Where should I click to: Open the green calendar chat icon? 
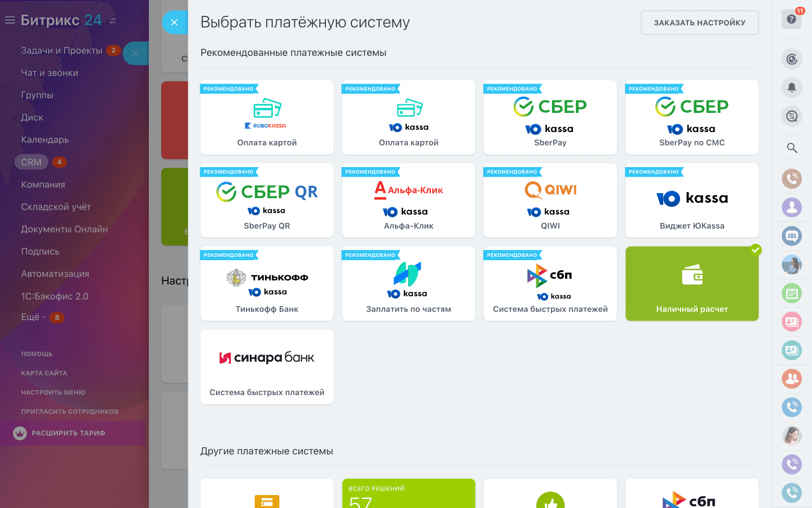[x=792, y=293]
